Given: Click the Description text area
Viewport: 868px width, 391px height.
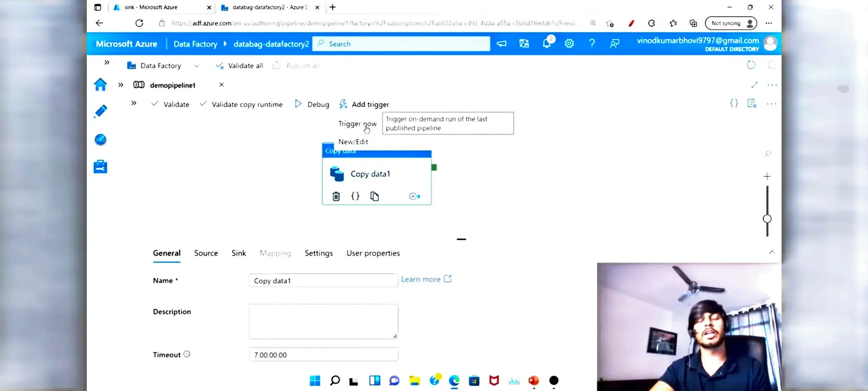Looking at the screenshot, I should (323, 321).
